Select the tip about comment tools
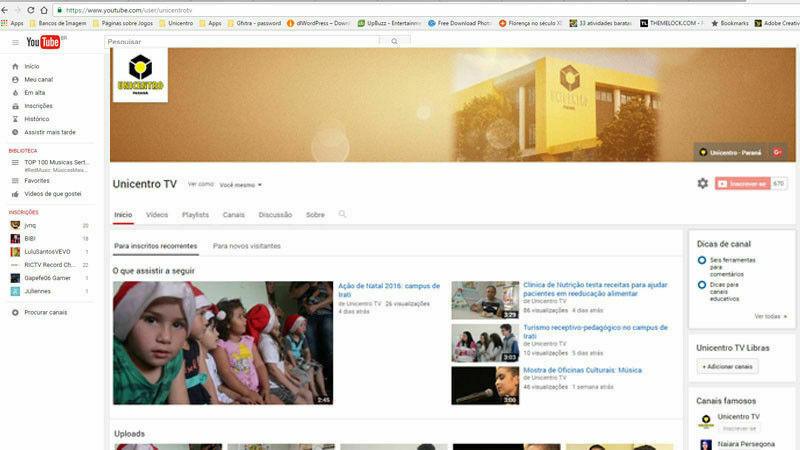 click(x=702, y=260)
